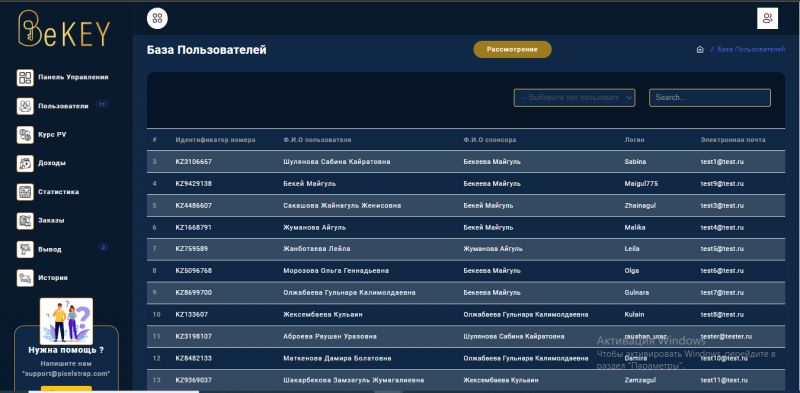Screen dimensions: 800x393
Task: Open the Пользователи menu item
Action: 63,106
